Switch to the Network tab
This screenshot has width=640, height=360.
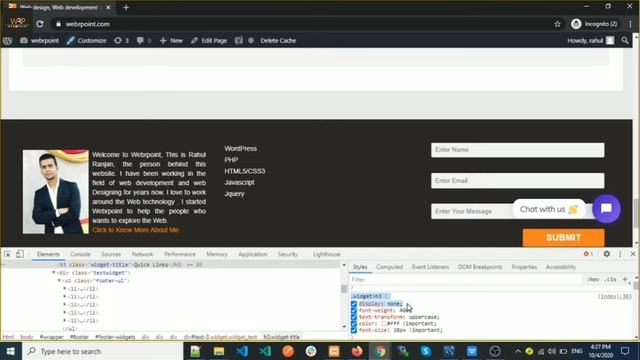pos(142,254)
